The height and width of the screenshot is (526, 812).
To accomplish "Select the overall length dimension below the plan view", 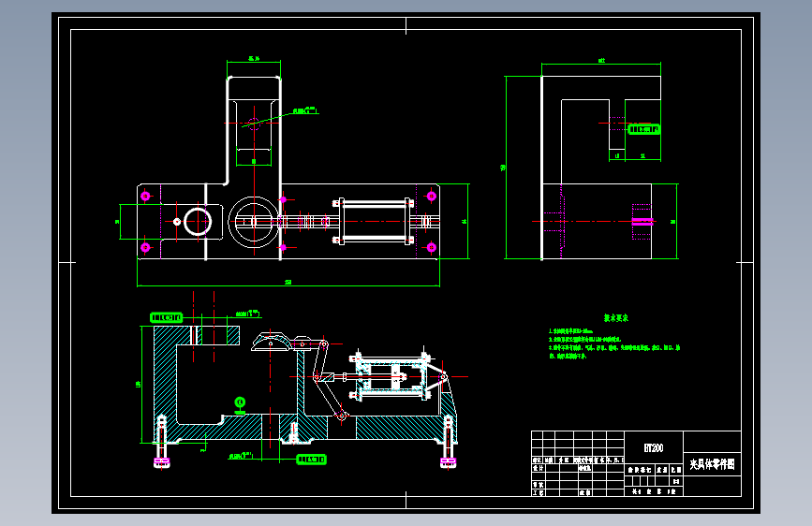I will click(x=288, y=283).
